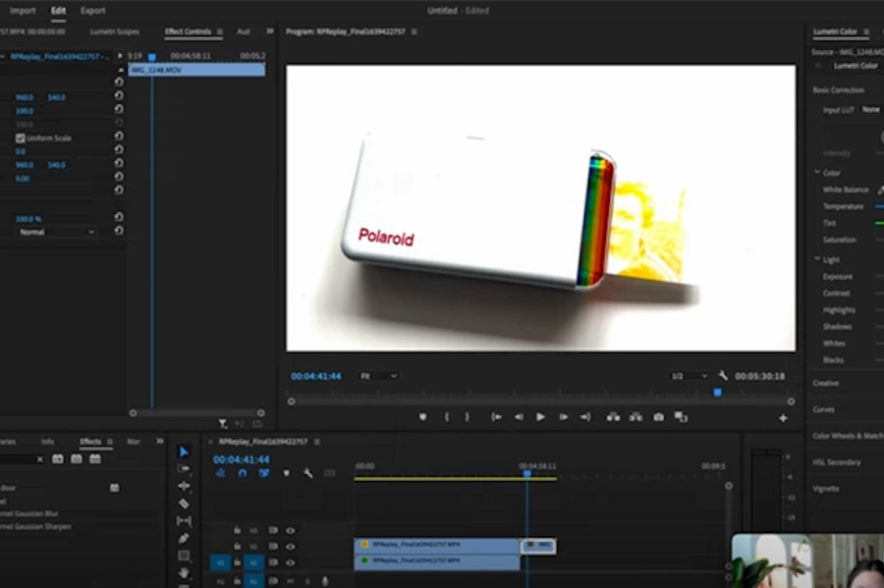Go to Out point in Program monitor
884x588 pixels.
(x=585, y=417)
